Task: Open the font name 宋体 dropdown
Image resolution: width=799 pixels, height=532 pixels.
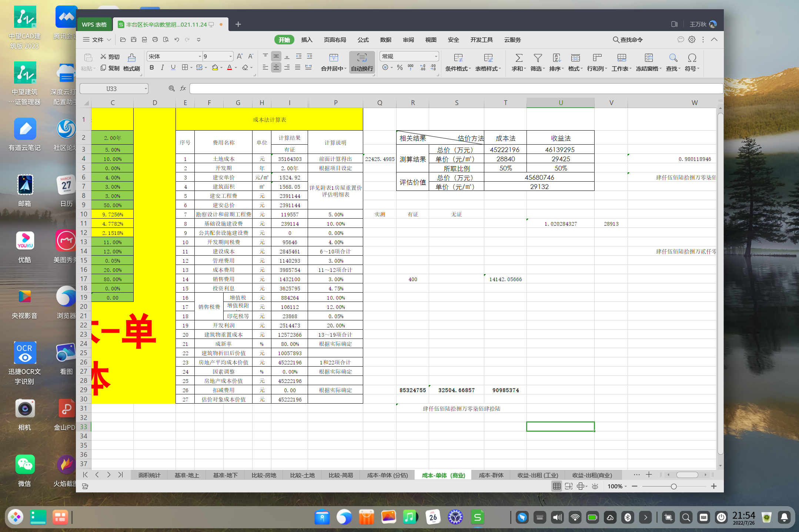Action: click(x=200, y=57)
